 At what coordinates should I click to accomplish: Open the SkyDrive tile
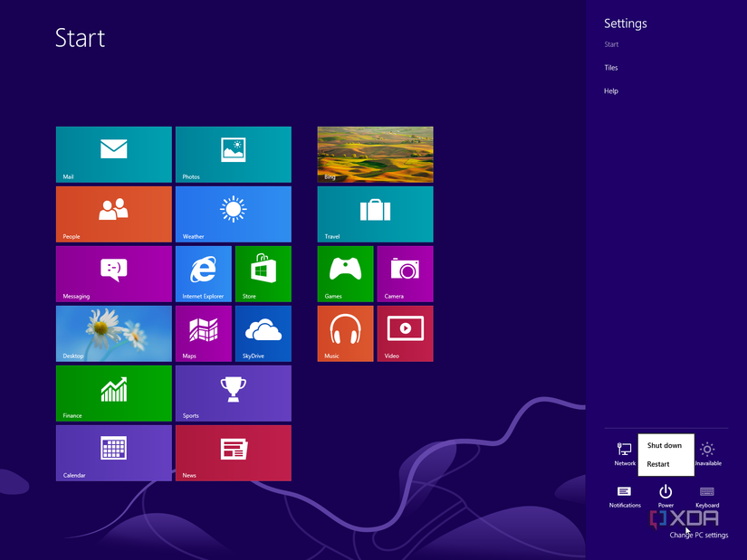[x=263, y=333]
